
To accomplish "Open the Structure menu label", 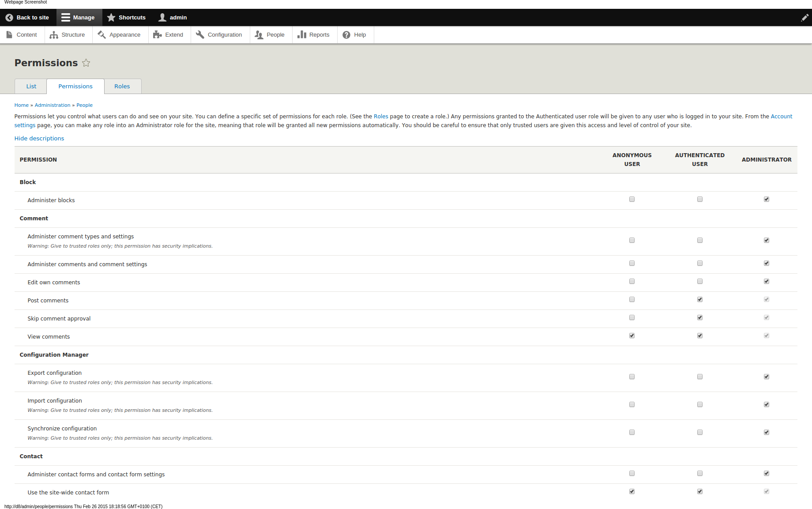I will tap(73, 35).
